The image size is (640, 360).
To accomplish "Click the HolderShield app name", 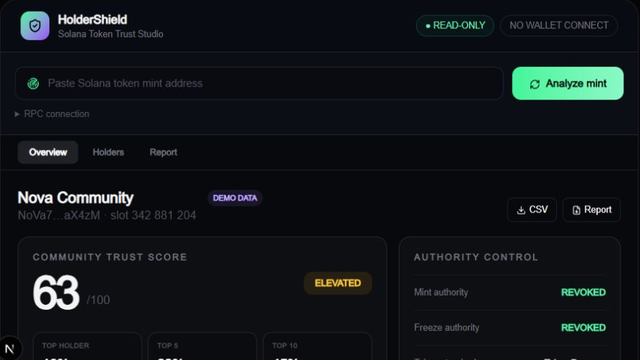I will [92, 20].
